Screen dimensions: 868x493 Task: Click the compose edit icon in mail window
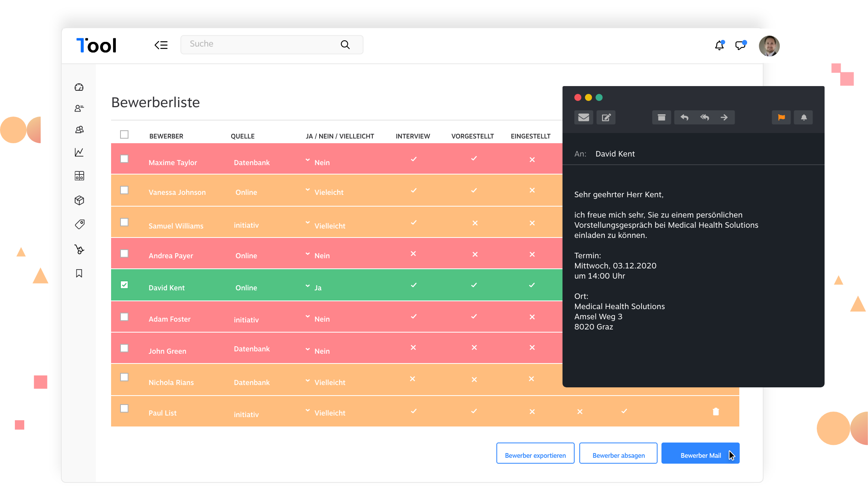click(606, 117)
